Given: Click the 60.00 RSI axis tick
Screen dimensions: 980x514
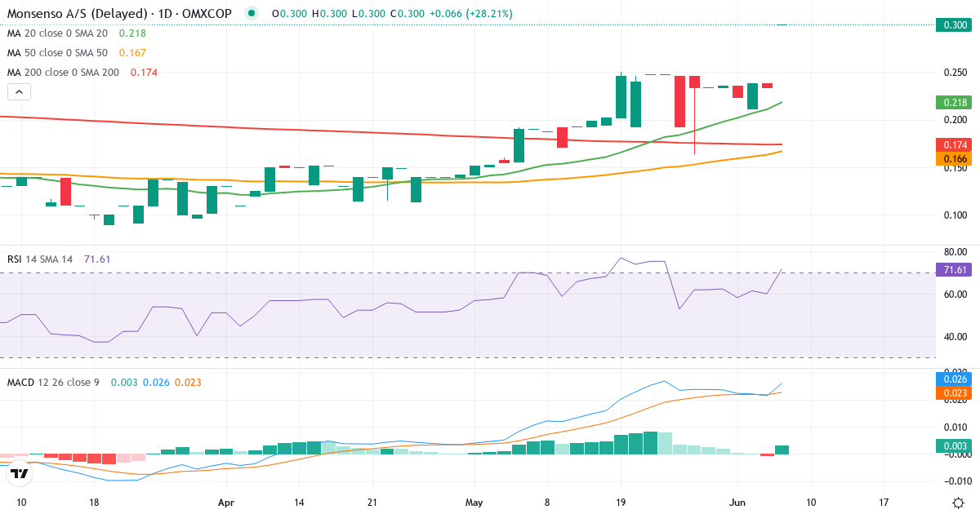Looking at the screenshot, I should coord(955,294).
